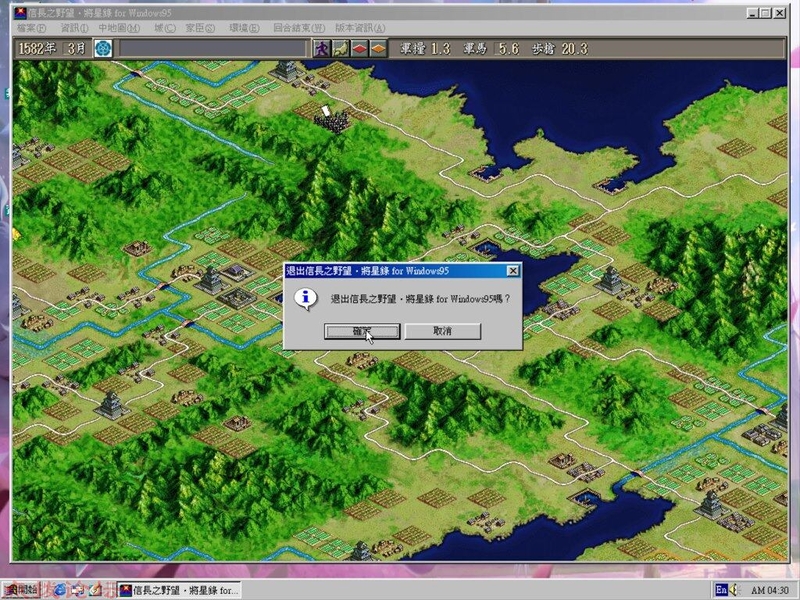This screenshot has width=800, height=600.
Task: Click 取消 to cancel exiting
Action: pyautogui.click(x=442, y=331)
